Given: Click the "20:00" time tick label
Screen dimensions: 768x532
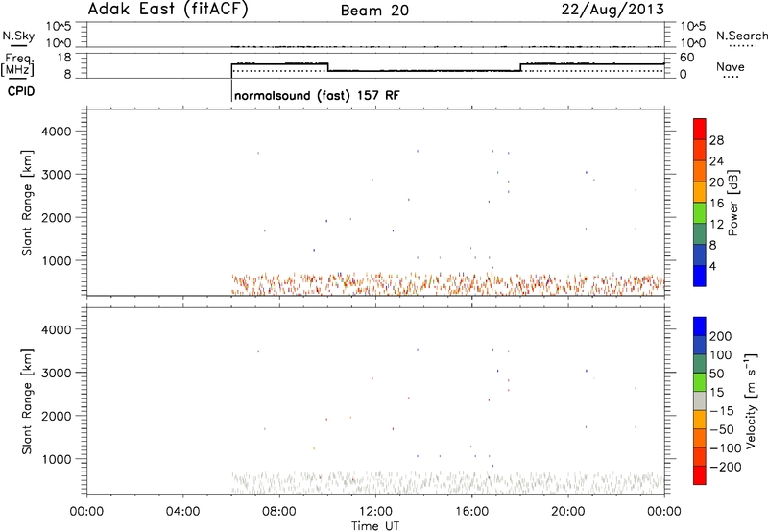Looking at the screenshot, I should point(567,512).
